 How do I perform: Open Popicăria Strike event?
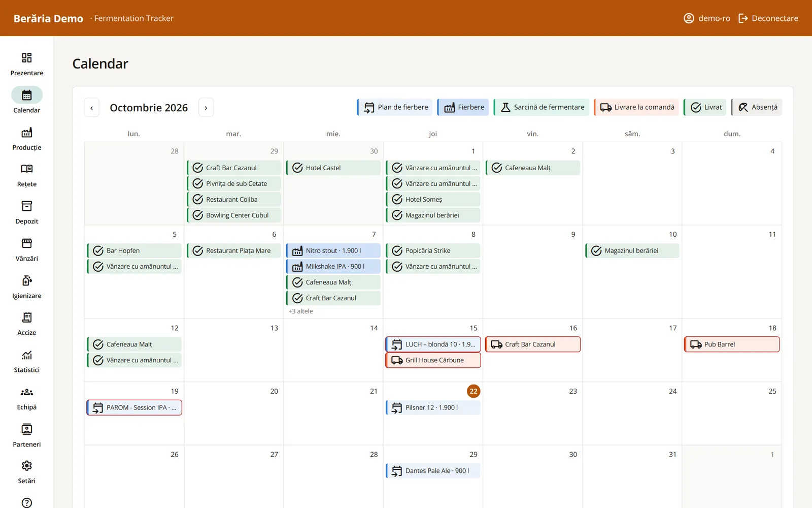point(433,250)
